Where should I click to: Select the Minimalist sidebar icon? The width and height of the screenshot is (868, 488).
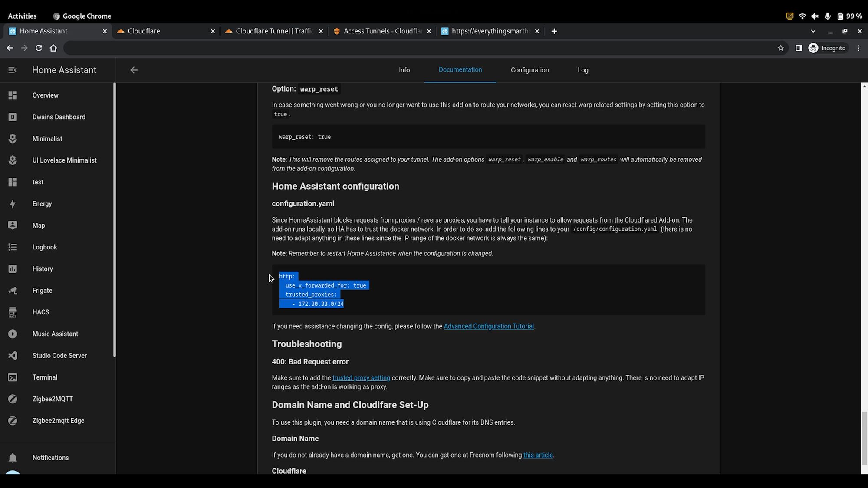[x=13, y=139]
